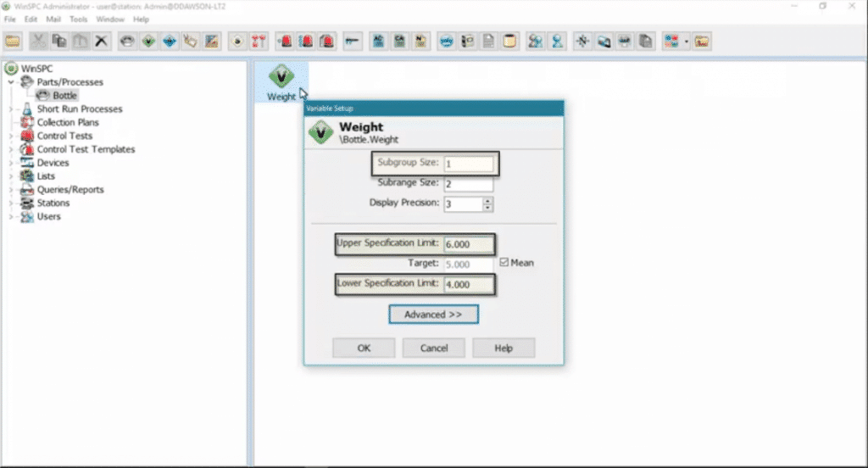Click the caliper device toolbar icon

pyautogui.click(x=352, y=41)
